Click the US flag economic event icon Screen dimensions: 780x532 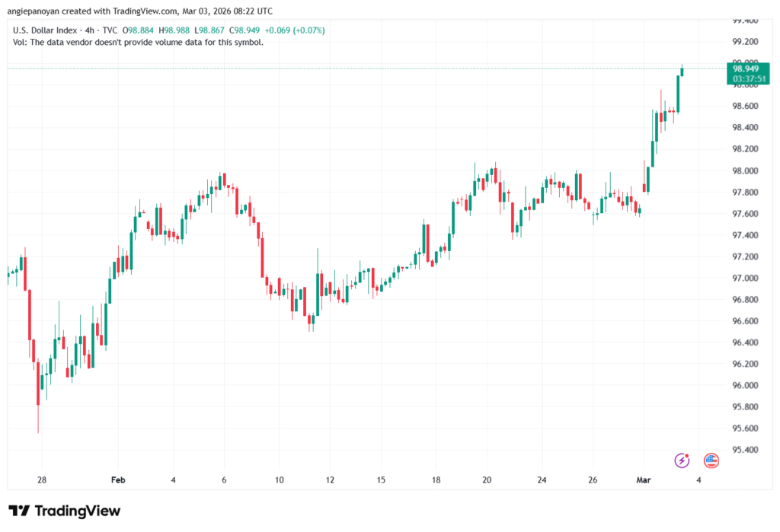[711, 460]
